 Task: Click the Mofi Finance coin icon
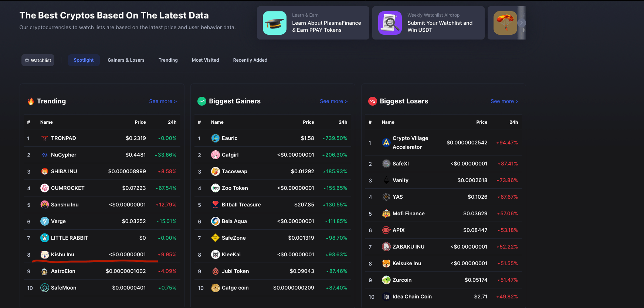tap(386, 213)
